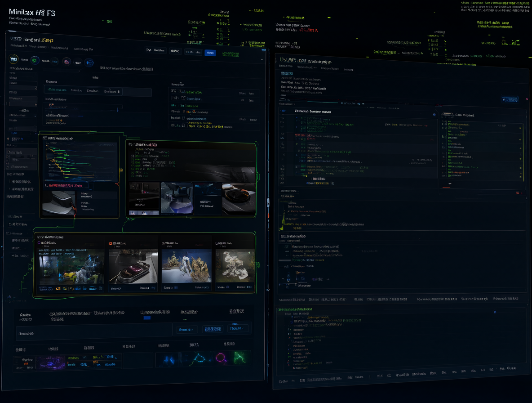Click the yellow-ringed circular icon in left window
The height and width of the screenshot is (403, 532).
(x=13, y=59)
